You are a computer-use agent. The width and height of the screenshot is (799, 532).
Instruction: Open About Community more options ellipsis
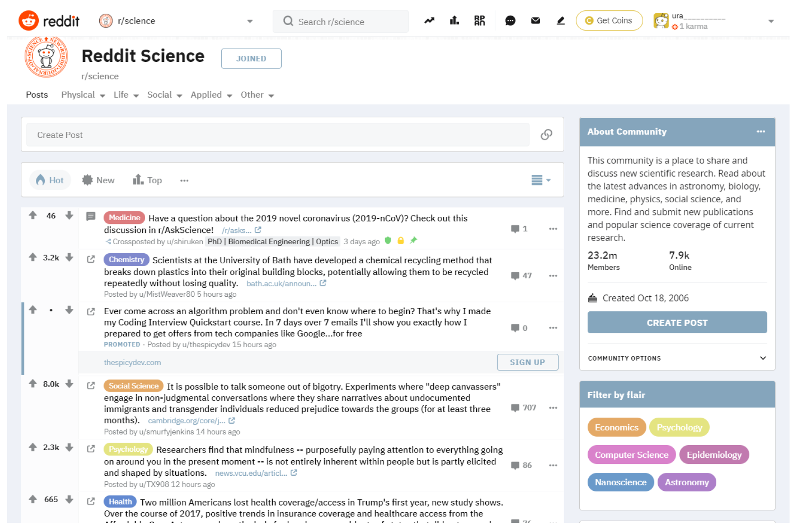tap(761, 131)
